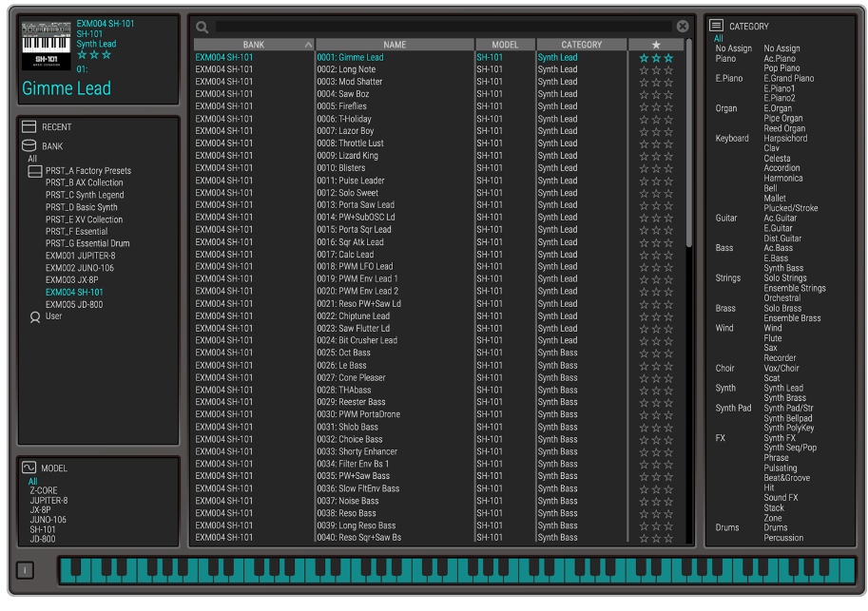Click the Gimme Lead preset title

coord(67,88)
